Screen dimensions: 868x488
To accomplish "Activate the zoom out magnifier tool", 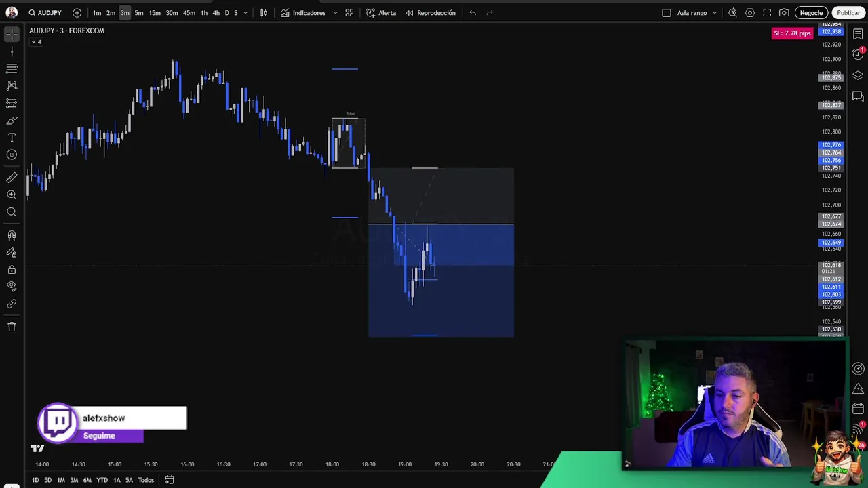I will pos(12,211).
